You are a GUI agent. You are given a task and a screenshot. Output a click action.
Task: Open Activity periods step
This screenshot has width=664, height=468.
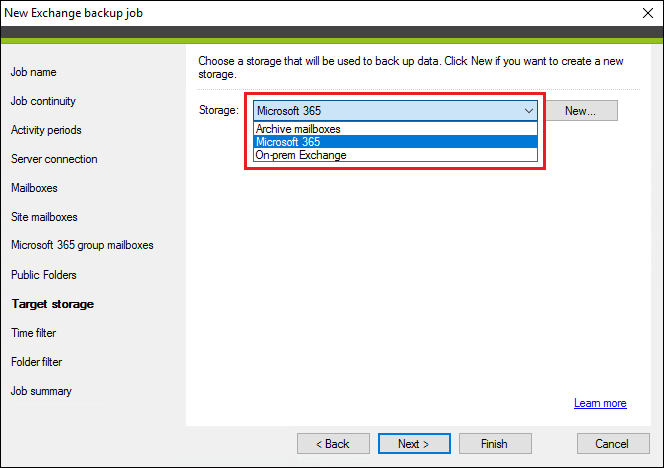tap(46, 130)
